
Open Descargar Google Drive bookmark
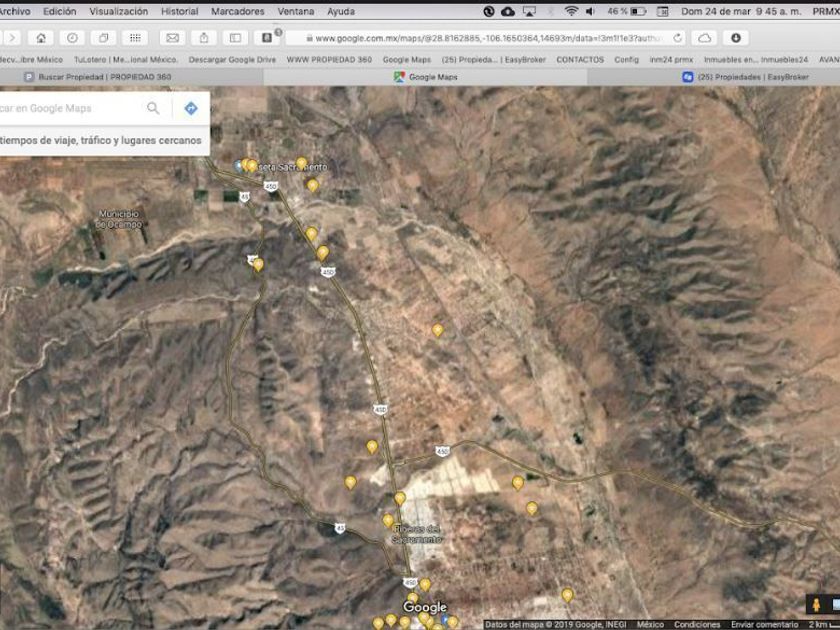tap(232, 59)
